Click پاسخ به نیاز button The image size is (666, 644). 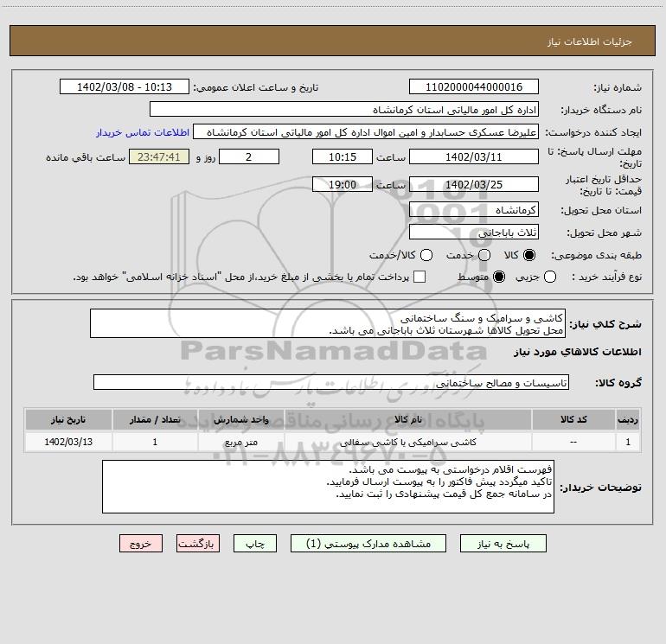click(503, 544)
